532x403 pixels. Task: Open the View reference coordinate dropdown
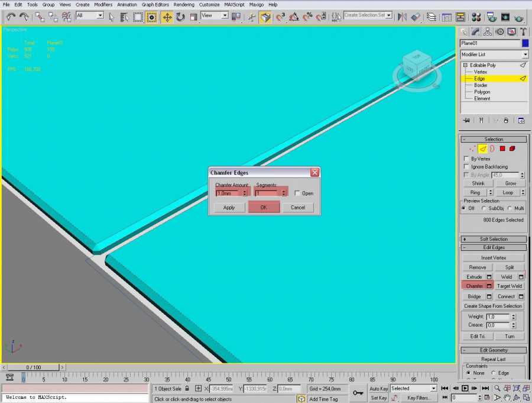click(215, 16)
